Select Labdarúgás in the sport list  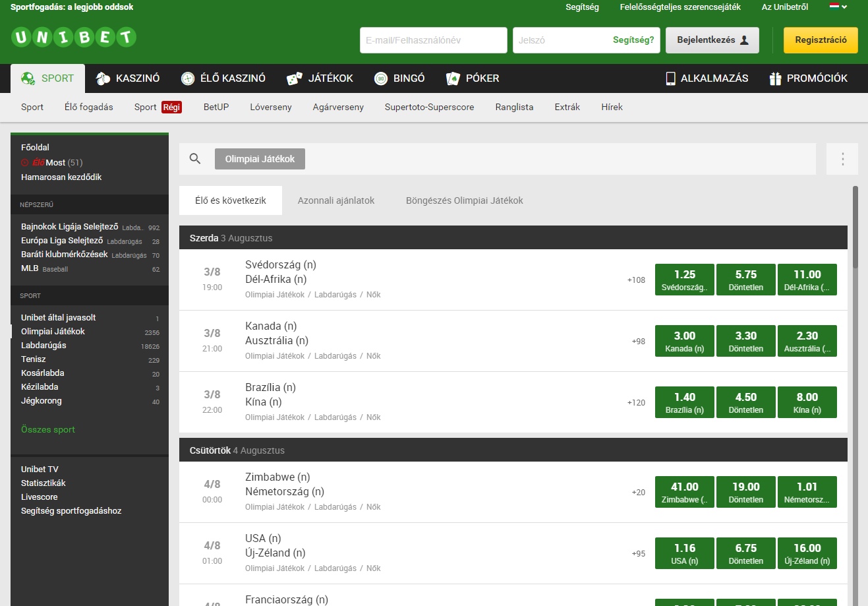tap(90, 346)
